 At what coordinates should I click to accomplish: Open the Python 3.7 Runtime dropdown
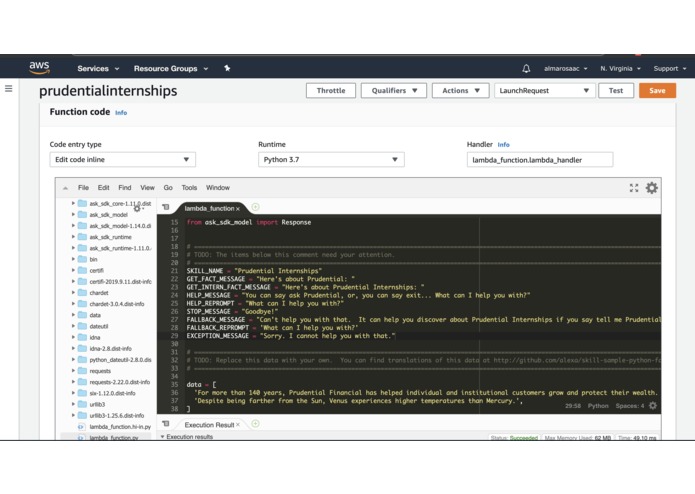point(331,159)
